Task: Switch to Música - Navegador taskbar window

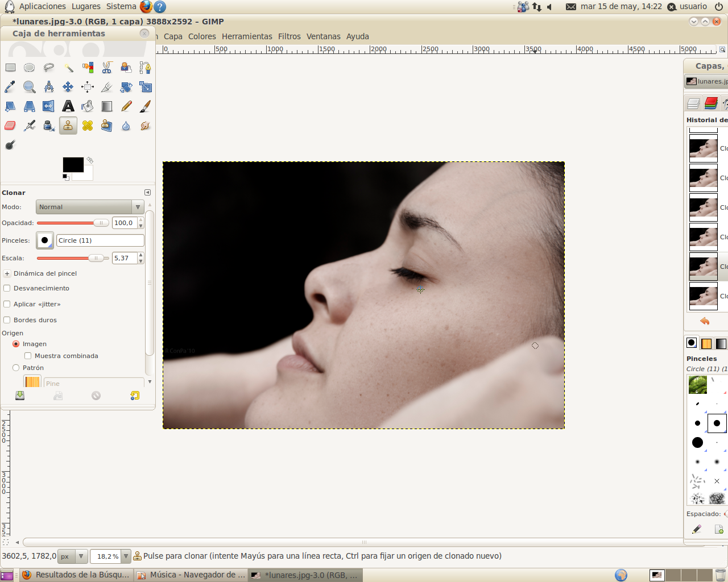Action: [x=192, y=575]
